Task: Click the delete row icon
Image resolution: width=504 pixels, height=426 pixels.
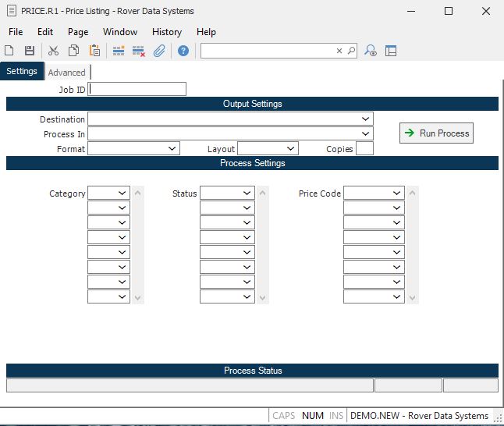Action: [x=139, y=51]
